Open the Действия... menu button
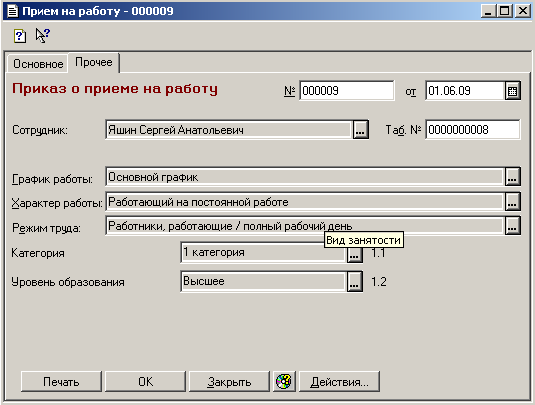535x405 pixels. [x=339, y=381]
